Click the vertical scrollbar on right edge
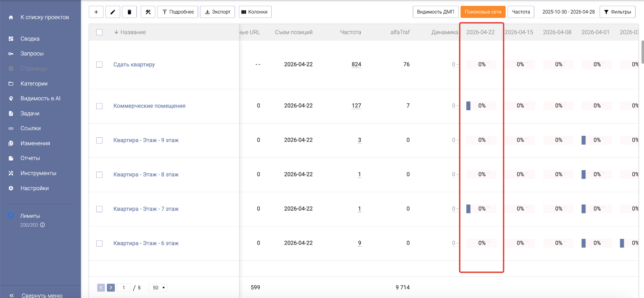Screen dimensions: 644x298 tap(642, 52)
